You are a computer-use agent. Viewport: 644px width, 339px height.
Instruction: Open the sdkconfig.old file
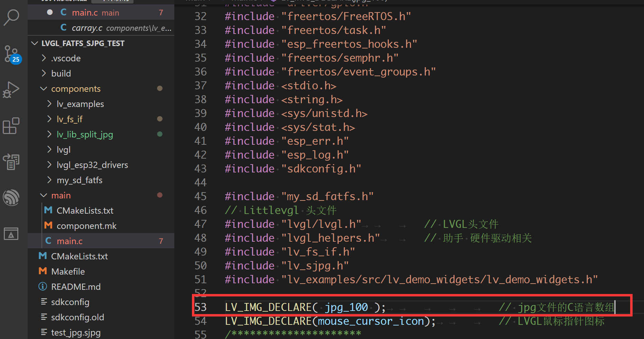click(77, 317)
